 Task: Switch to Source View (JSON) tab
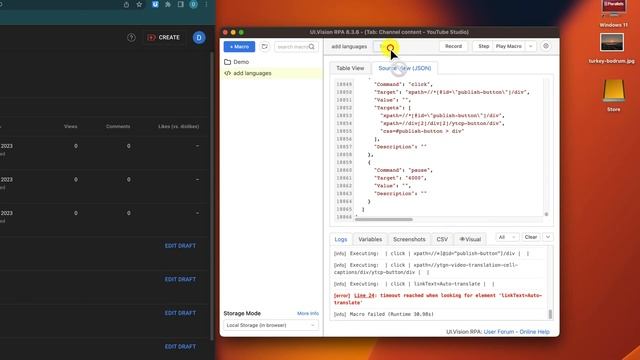404,68
